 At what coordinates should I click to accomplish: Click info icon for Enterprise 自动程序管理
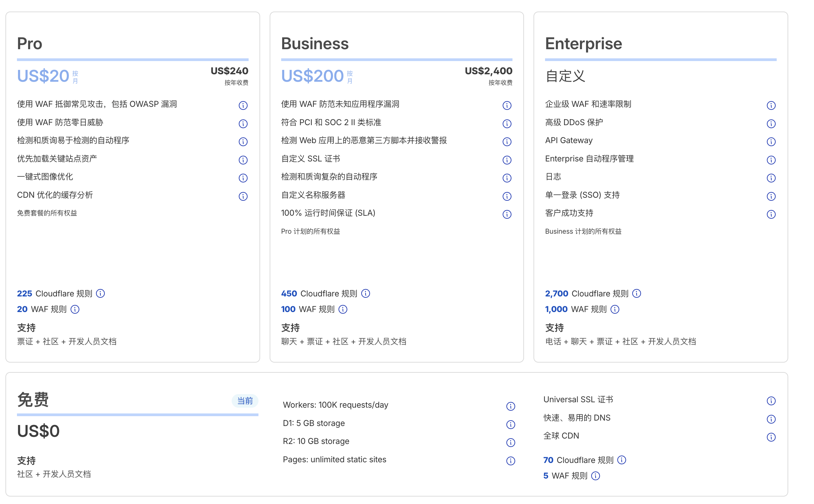pos(771,160)
